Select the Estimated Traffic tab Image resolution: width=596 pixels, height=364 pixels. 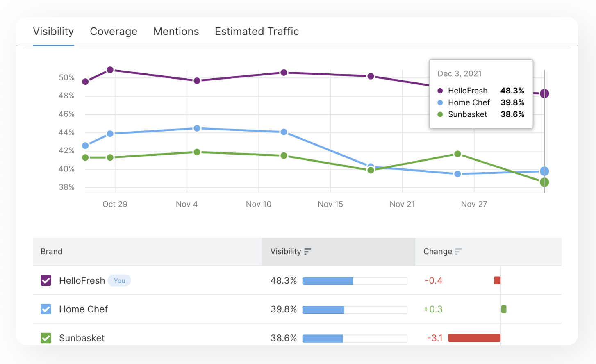pyautogui.click(x=257, y=32)
